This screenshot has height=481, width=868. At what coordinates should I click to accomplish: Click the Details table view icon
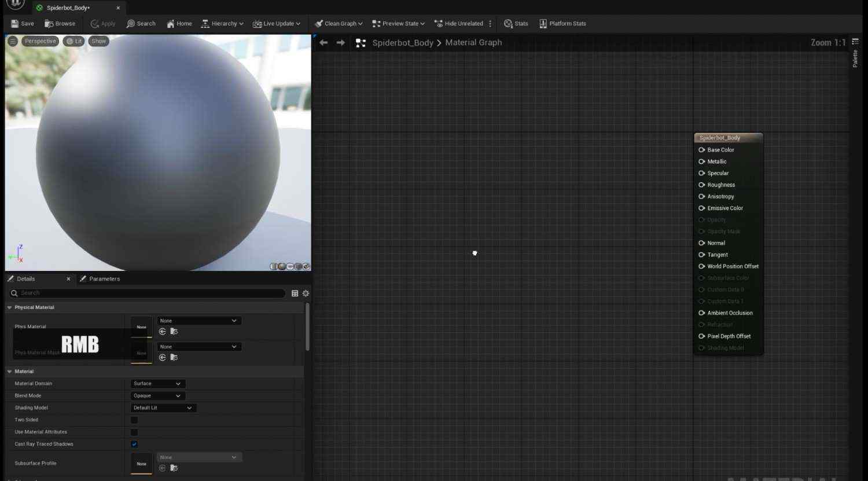[x=295, y=293]
